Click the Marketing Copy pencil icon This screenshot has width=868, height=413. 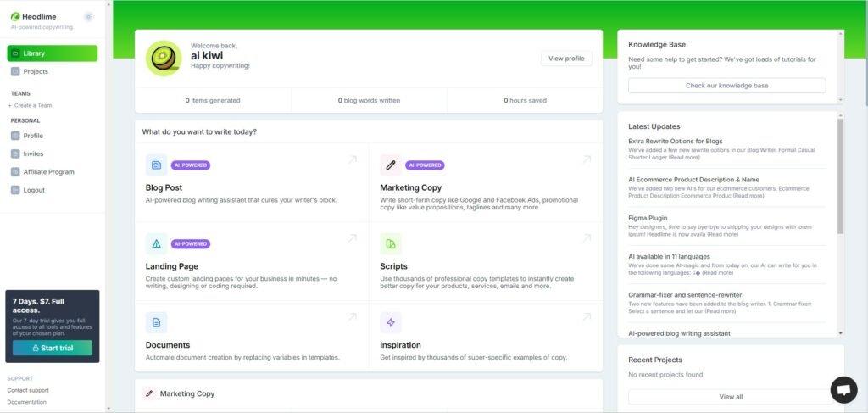[390, 165]
